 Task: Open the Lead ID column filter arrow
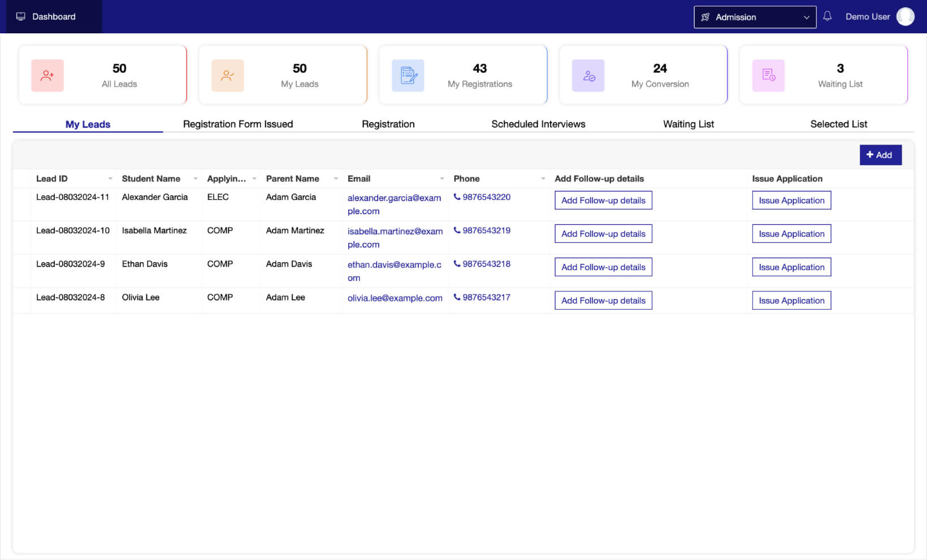pos(110,179)
